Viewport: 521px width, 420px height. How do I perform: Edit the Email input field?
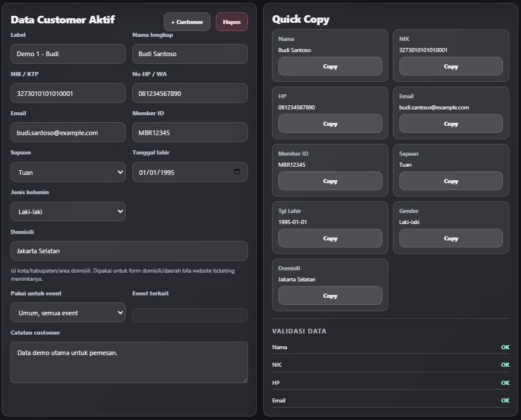[x=68, y=132]
